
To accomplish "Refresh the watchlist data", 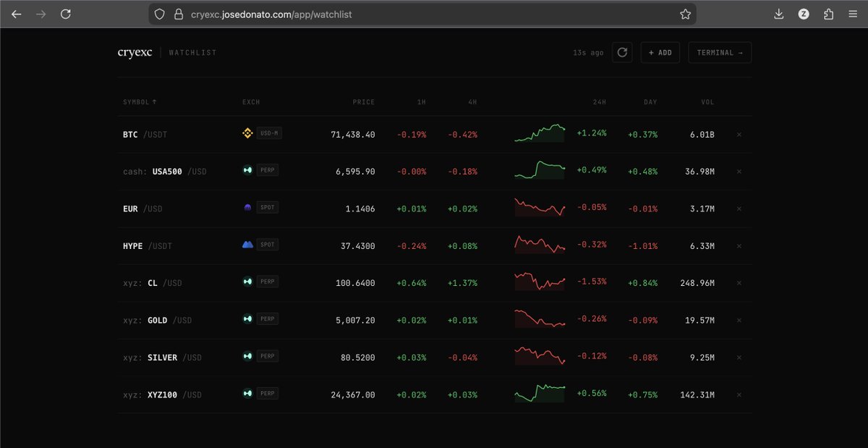I will click(622, 53).
